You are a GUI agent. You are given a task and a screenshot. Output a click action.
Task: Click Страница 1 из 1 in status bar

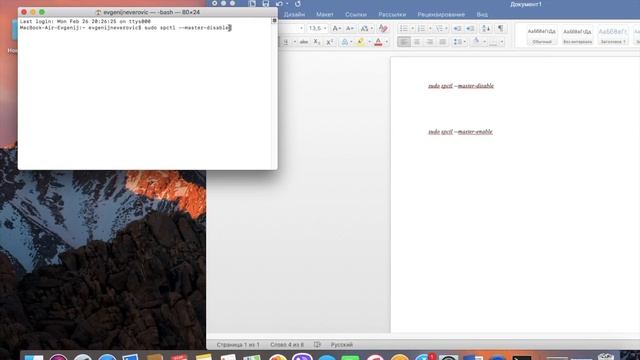point(238,344)
